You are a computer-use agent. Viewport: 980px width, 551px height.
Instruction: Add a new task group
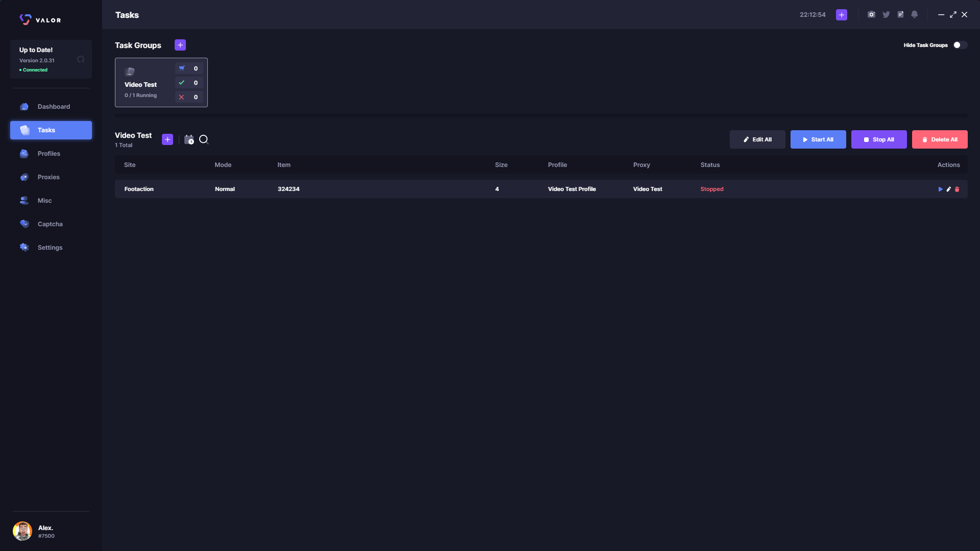[180, 45]
